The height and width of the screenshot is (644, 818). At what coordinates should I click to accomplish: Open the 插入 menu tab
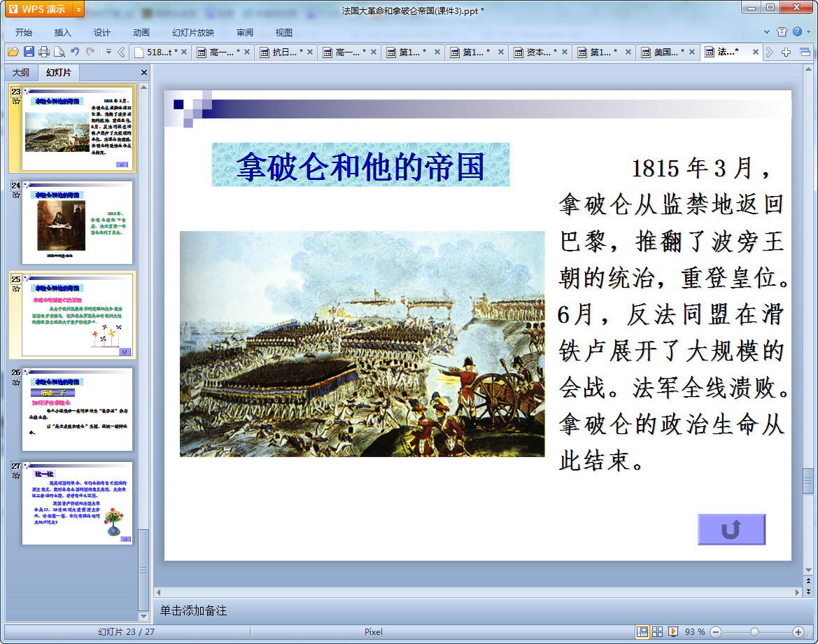pos(62,32)
